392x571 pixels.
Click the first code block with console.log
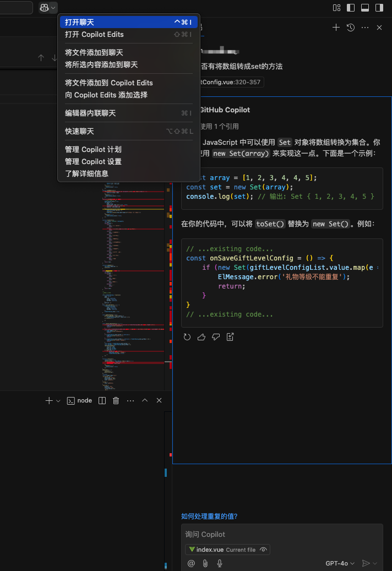point(282,188)
